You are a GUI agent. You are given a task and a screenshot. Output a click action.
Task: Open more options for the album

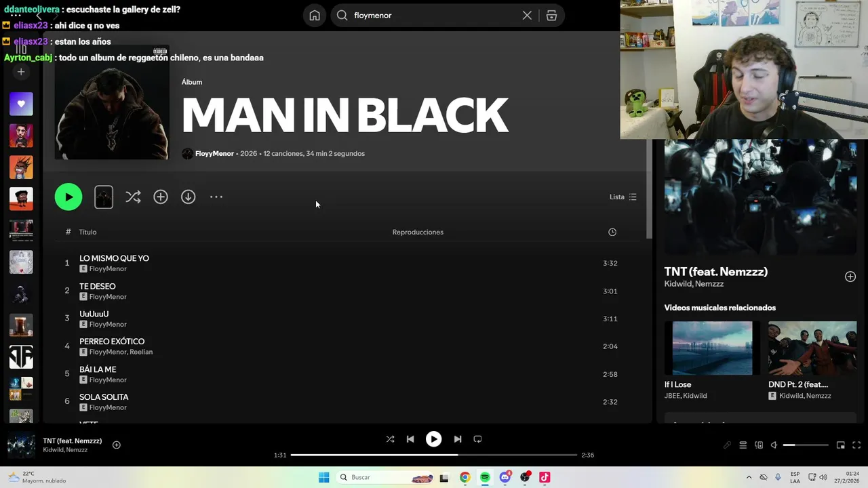pos(216,197)
